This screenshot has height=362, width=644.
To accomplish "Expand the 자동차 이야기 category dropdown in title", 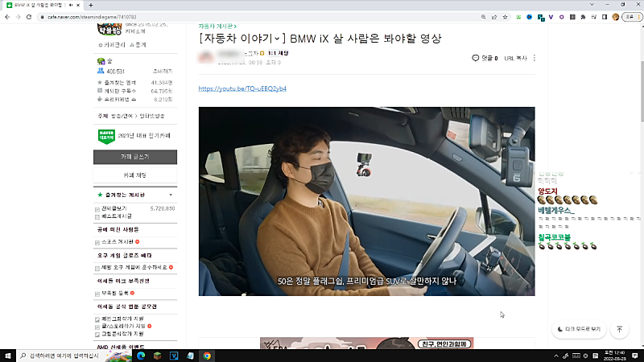I will tap(277, 39).
